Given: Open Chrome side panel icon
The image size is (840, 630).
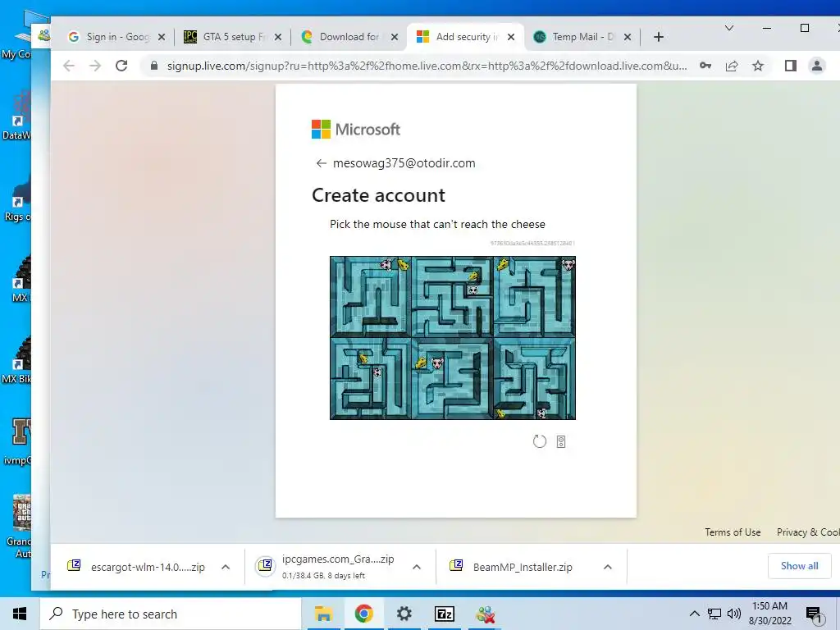Looking at the screenshot, I should point(790,66).
